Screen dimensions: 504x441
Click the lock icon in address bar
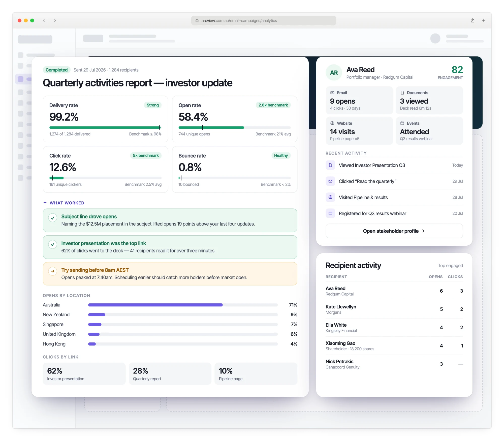click(x=197, y=20)
